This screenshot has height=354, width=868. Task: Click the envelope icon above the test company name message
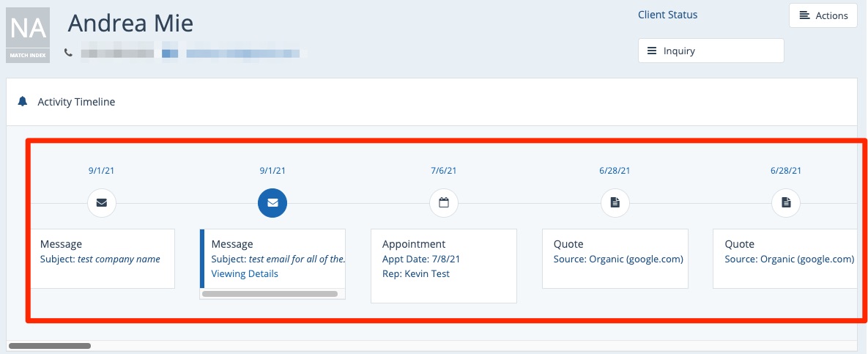click(x=101, y=203)
